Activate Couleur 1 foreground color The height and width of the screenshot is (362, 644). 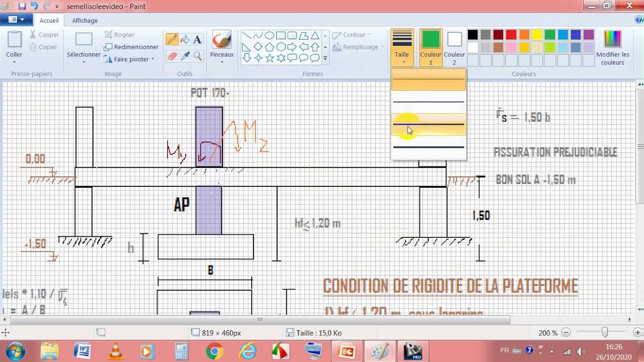point(430,48)
